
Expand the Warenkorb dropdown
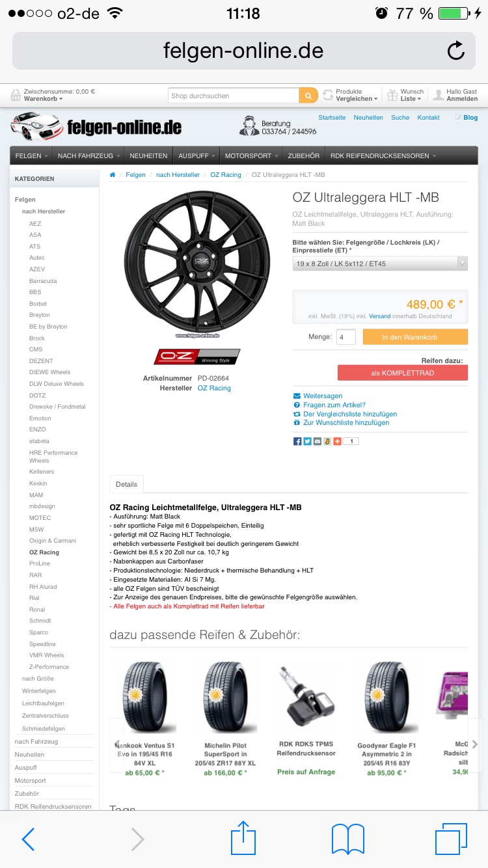[x=43, y=99]
